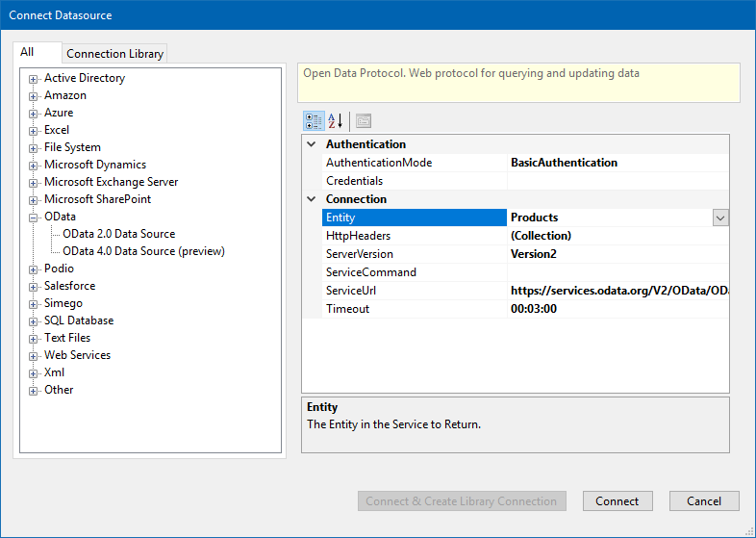Select the SQL Database label
The image size is (756, 538).
(x=79, y=320)
